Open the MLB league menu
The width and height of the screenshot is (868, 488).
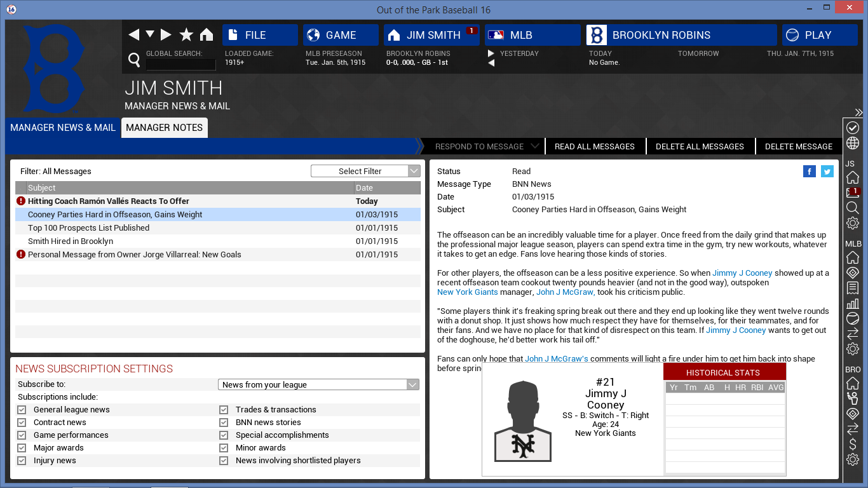(x=532, y=35)
